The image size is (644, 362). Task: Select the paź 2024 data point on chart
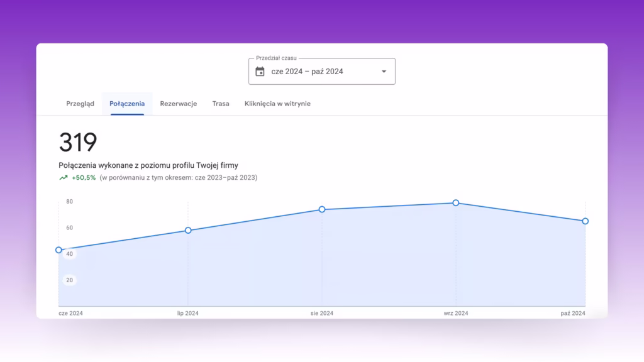(586, 221)
